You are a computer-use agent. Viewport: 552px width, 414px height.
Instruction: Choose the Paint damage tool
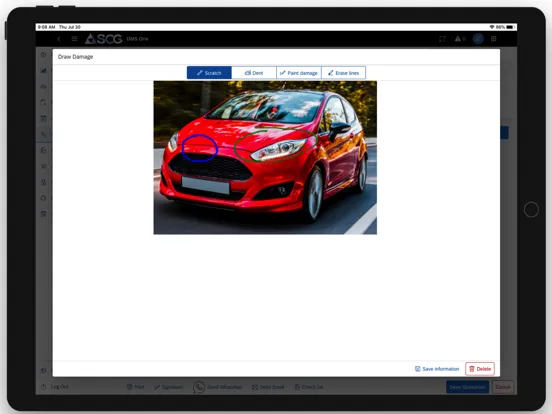(x=299, y=73)
